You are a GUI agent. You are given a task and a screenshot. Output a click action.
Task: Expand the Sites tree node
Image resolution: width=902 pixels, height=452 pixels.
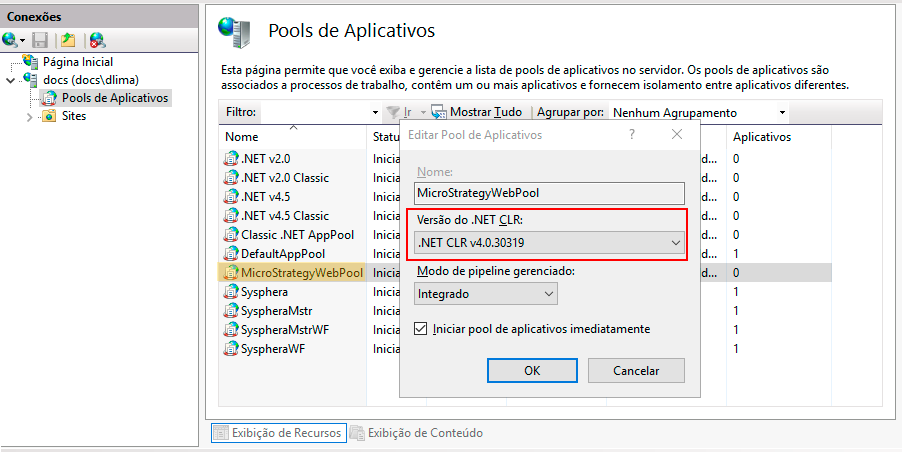coord(29,117)
